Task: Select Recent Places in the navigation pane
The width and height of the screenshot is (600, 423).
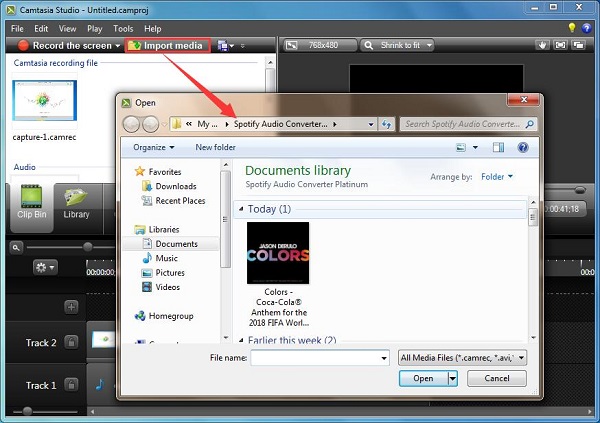Action: [173, 201]
